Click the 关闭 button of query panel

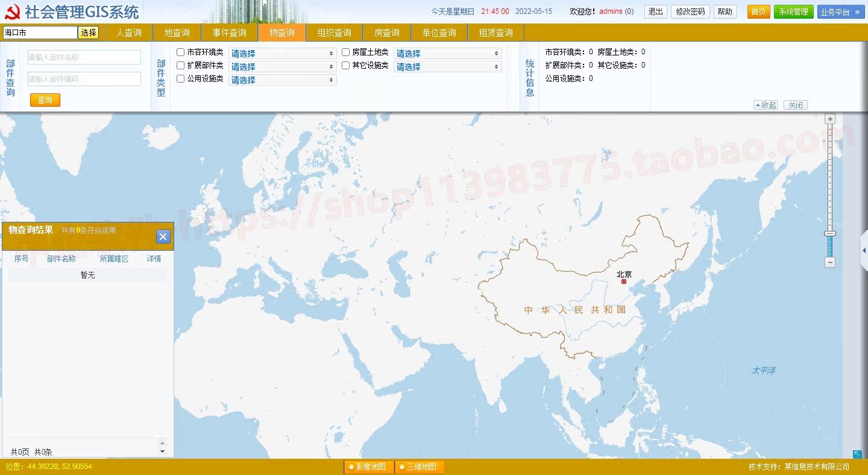coord(796,105)
